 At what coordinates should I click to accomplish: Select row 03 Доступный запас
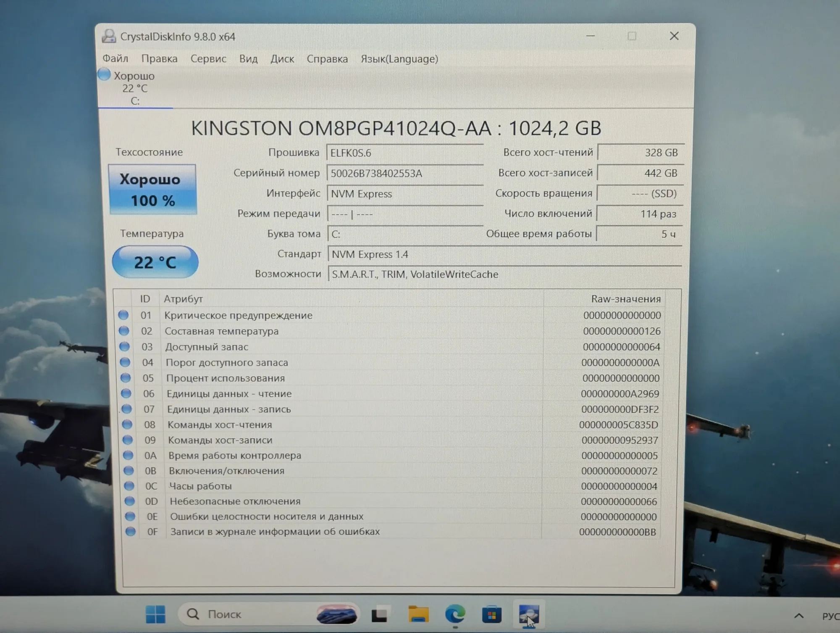pyautogui.click(x=389, y=347)
